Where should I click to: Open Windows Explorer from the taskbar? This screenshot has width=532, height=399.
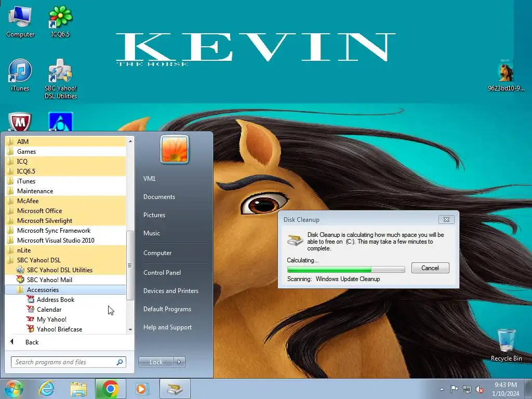click(x=78, y=389)
